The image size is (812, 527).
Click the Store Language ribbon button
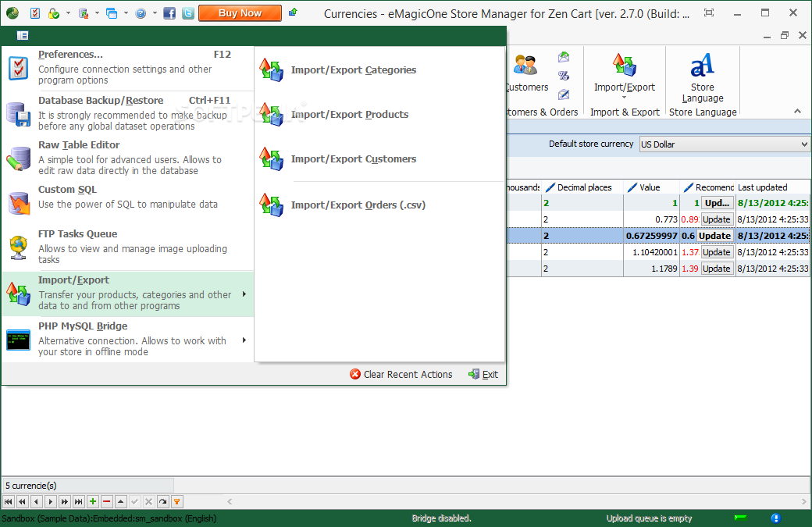point(703,77)
